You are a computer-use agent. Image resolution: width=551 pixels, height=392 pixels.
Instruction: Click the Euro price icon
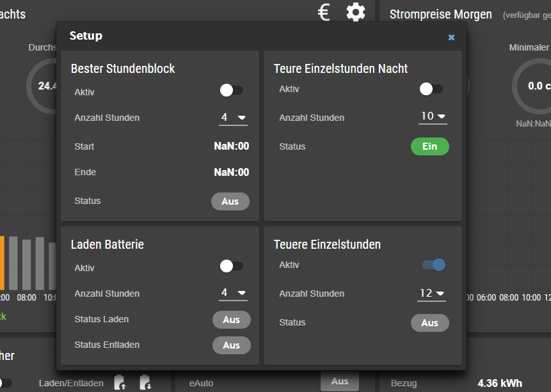(x=324, y=12)
